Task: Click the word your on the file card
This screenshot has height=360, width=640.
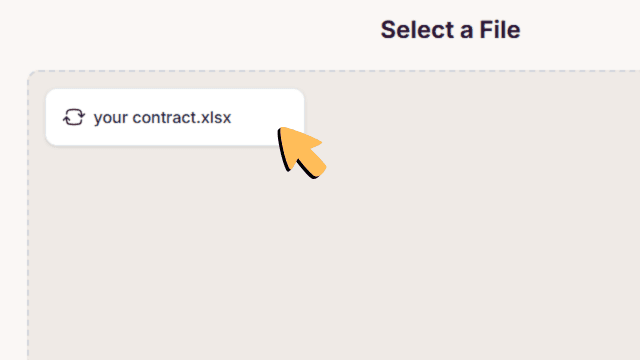Action: pyautogui.click(x=111, y=119)
